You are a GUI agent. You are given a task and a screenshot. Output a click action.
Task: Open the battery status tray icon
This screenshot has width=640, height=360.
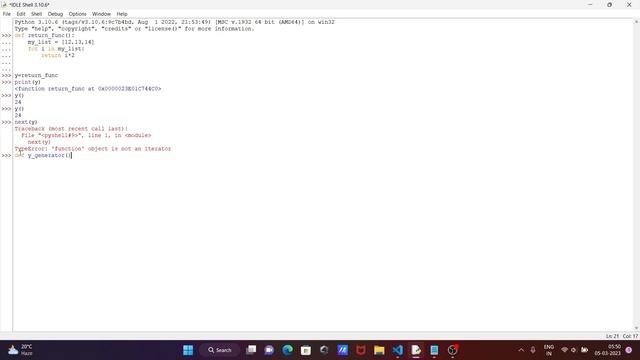(x=584, y=350)
